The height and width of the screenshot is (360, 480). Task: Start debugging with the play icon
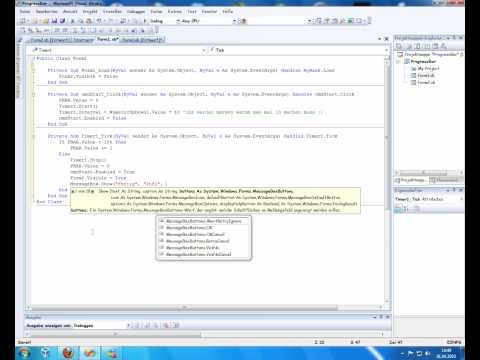pos(145,21)
